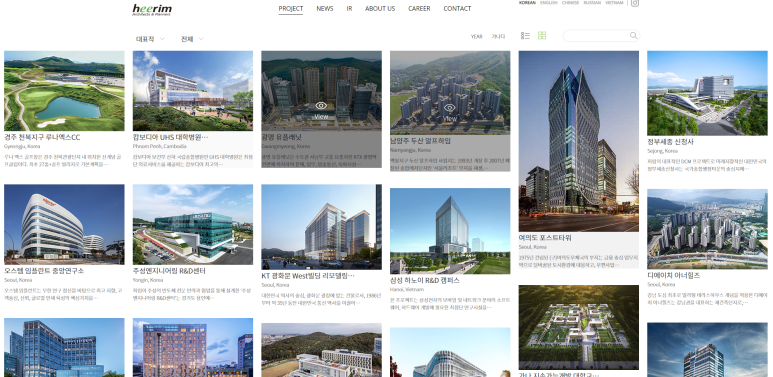Focus the project search field
773x377 pixels.
click(601, 35)
